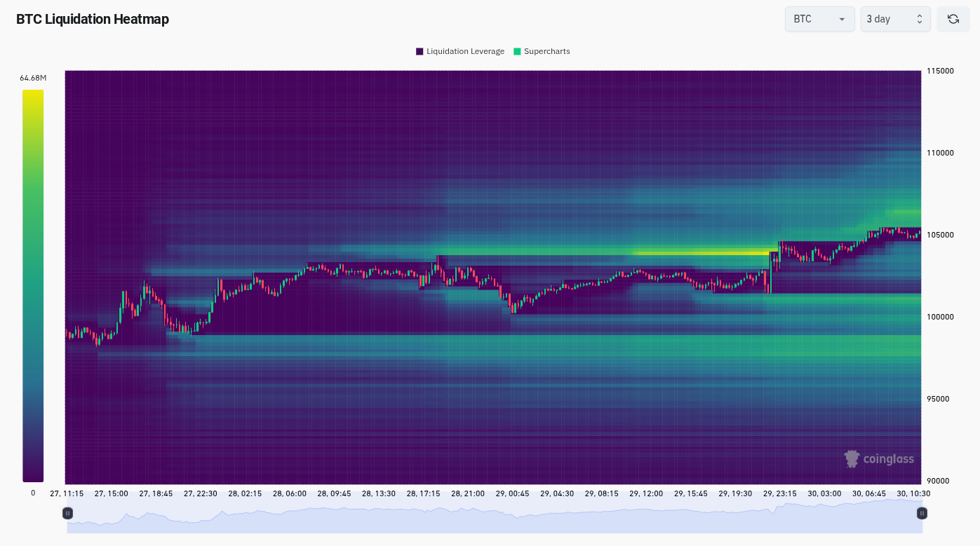Click the BTC Liquidation Heatmap title
980x546 pixels.
coord(93,19)
